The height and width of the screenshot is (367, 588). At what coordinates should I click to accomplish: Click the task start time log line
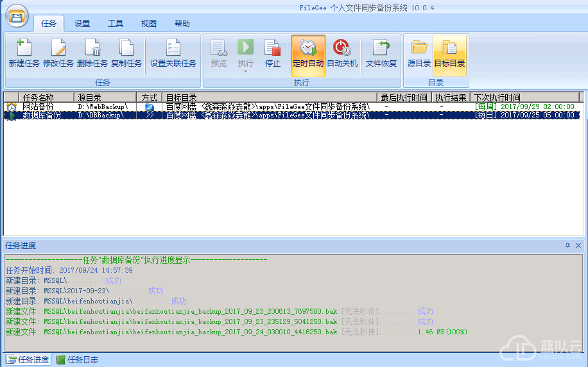pos(69,270)
